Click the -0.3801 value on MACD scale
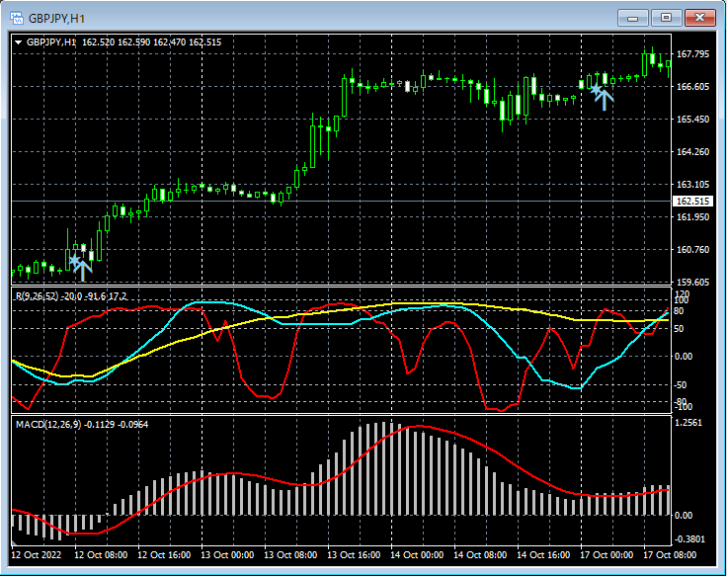 tap(689, 539)
